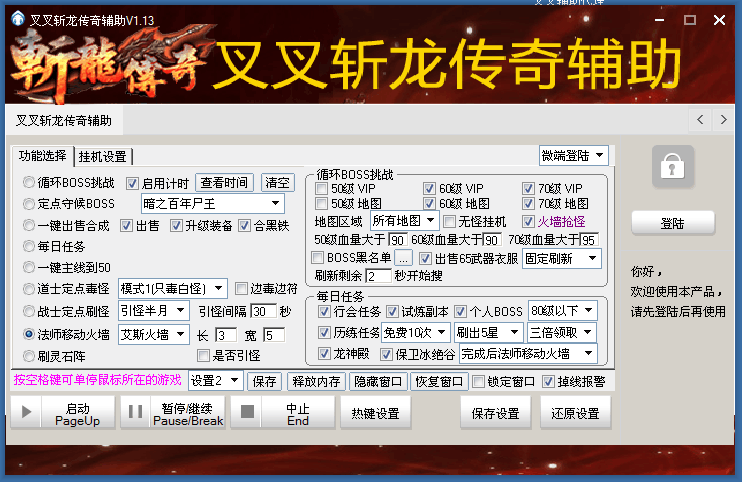742x482 pixels.
Task: Click the 还原设置 button
Action: (x=575, y=413)
